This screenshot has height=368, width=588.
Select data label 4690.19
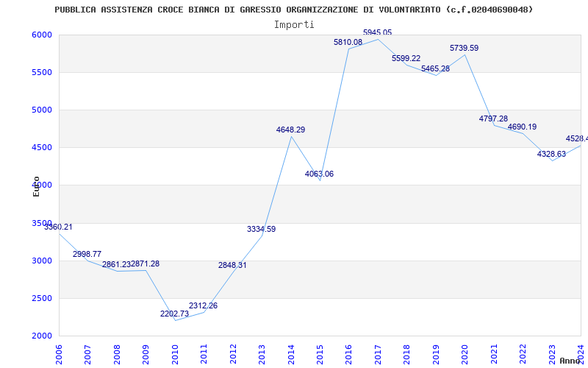(522, 127)
